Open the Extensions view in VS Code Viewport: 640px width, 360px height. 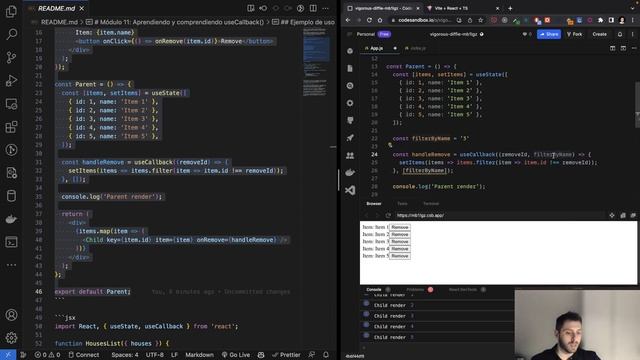pos(11,127)
